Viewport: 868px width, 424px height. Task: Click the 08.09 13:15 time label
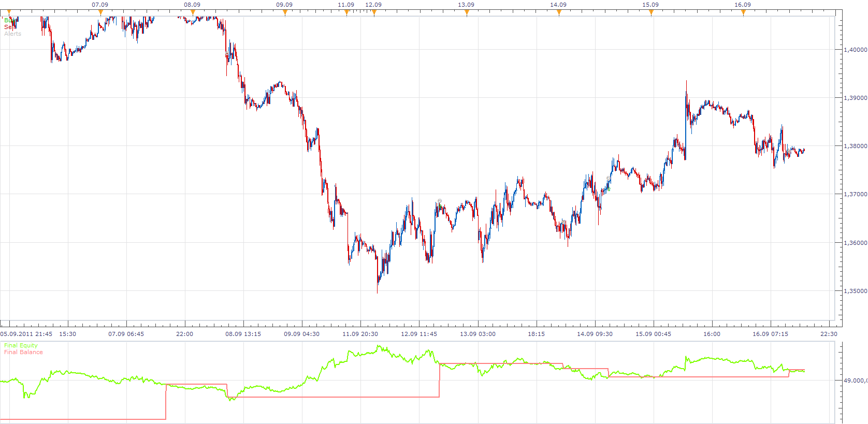click(x=243, y=334)
